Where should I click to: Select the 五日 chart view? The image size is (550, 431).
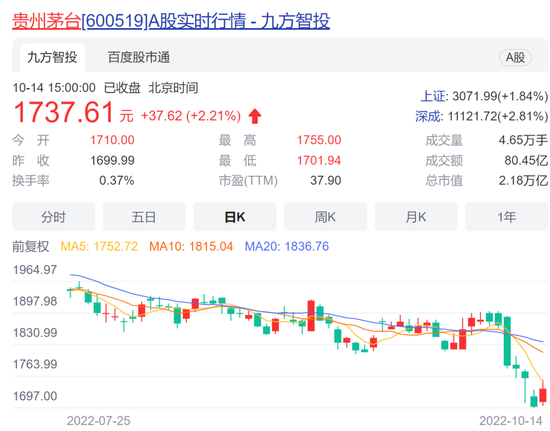(144, 217)
